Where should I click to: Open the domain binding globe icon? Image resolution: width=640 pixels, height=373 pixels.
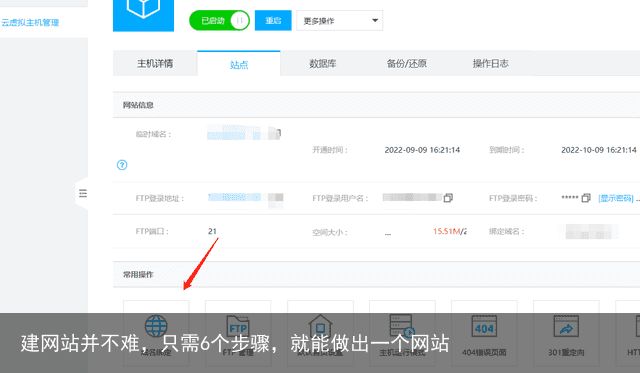(156, 326)
